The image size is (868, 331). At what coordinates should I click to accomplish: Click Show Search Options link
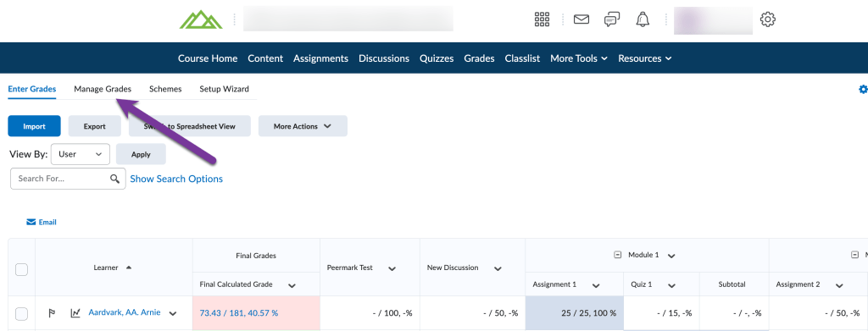[176, 179]
